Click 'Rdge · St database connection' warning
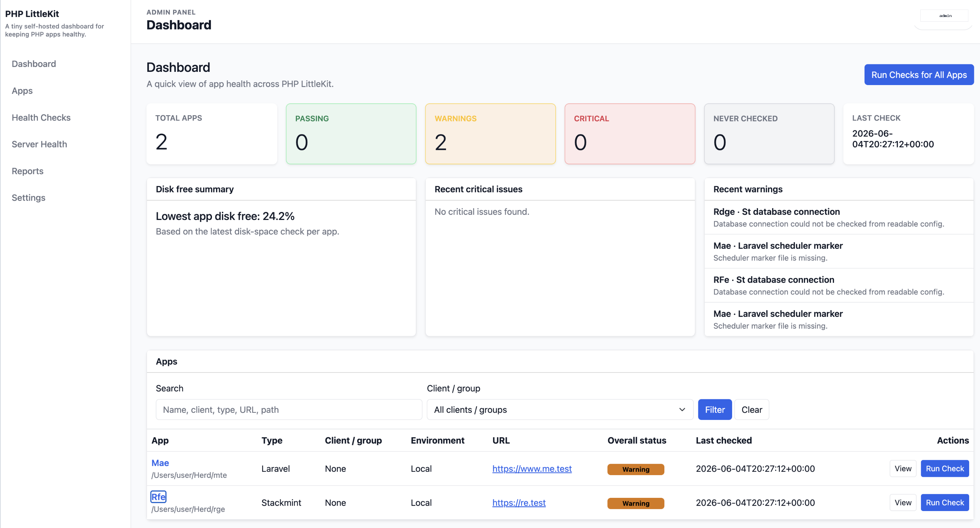Screen dimensions: 980x528 point(776,212)
